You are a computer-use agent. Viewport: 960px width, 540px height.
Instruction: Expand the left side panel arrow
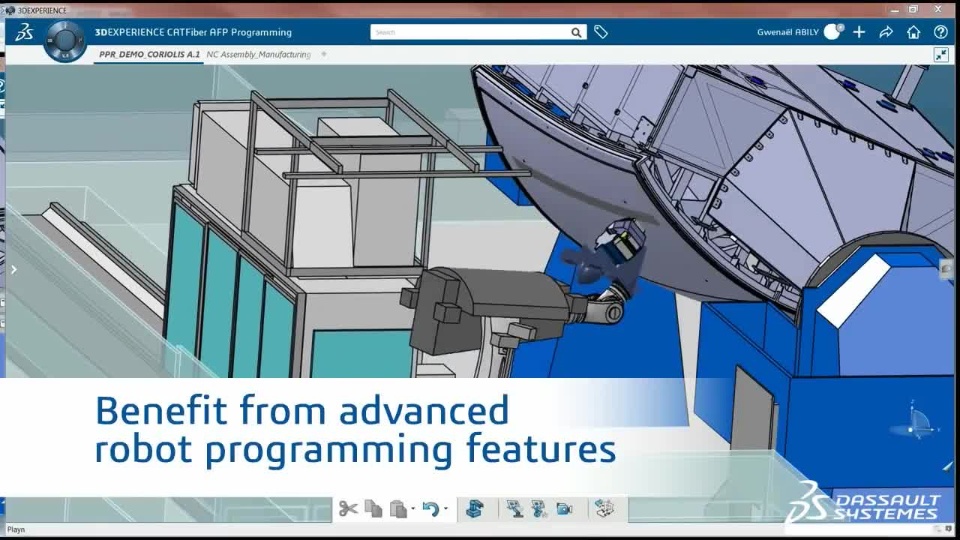coord(13,269)
